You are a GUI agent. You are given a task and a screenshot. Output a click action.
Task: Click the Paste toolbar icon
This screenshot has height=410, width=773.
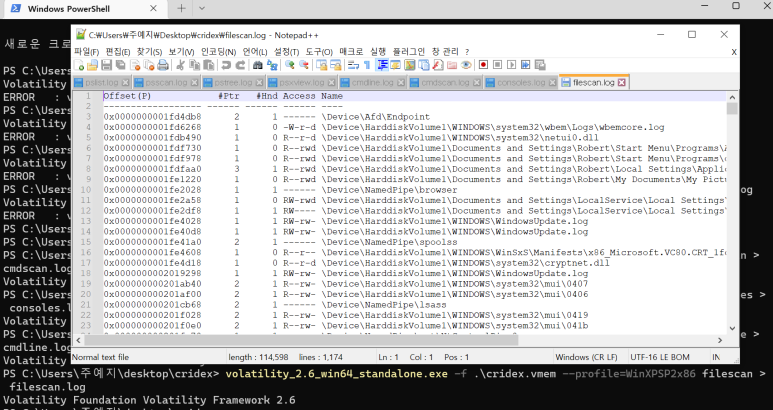pyautogui.click(x=209, y=65)
